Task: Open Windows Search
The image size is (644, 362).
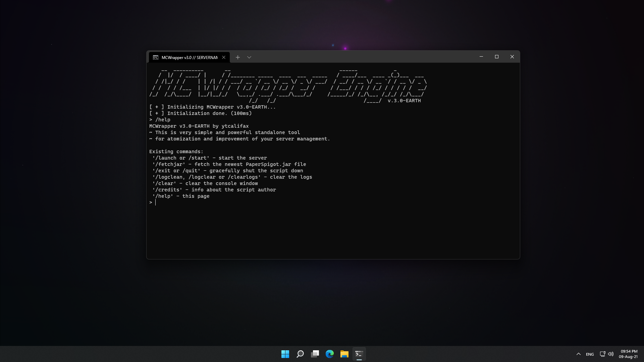Action: (300, 354)
